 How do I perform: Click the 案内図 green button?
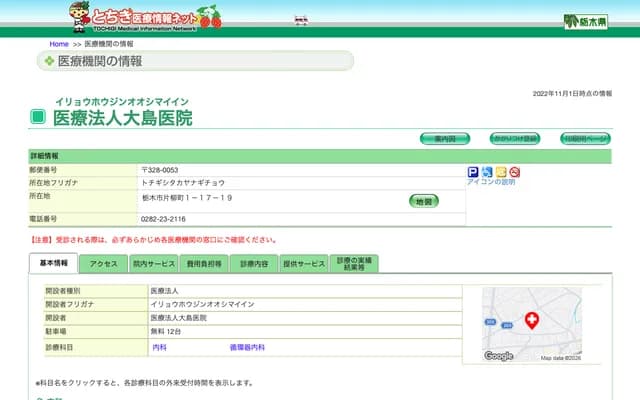445,139
